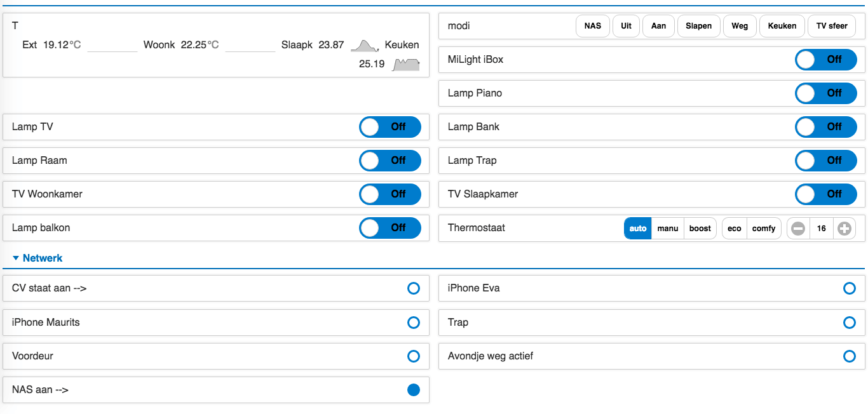
Task: Select the boost thermostat mode
Action: coord(700,229)
